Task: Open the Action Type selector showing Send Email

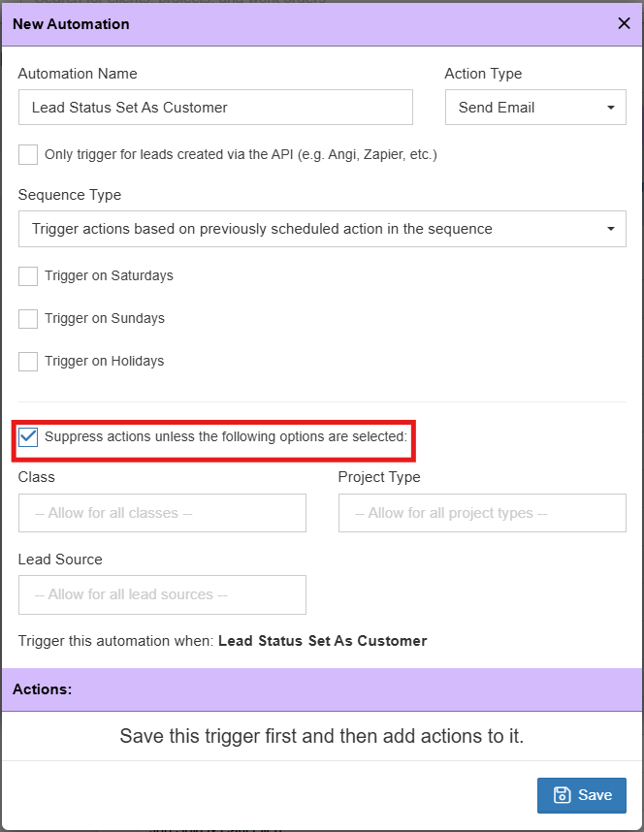Action: (535, 108)
